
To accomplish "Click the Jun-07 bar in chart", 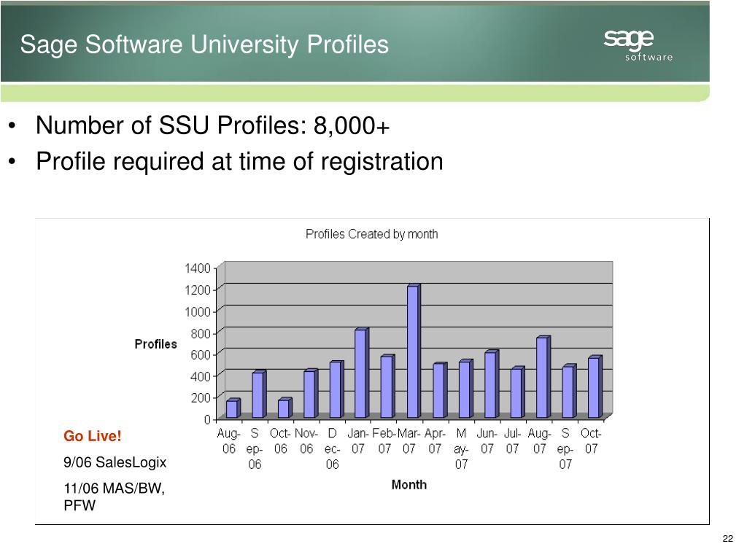I will [492, 385].
